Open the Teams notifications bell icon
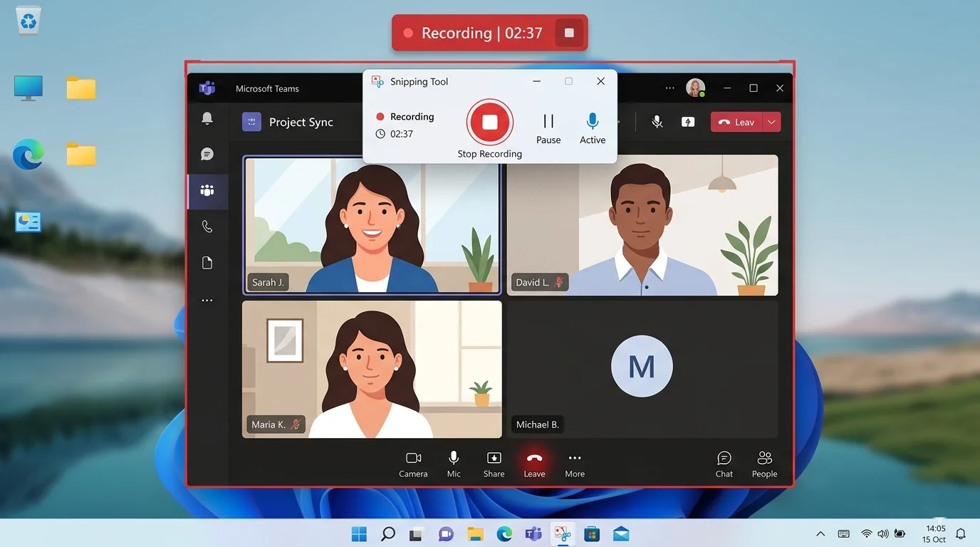This screenshot has height=547, width=980. [207, 117]
